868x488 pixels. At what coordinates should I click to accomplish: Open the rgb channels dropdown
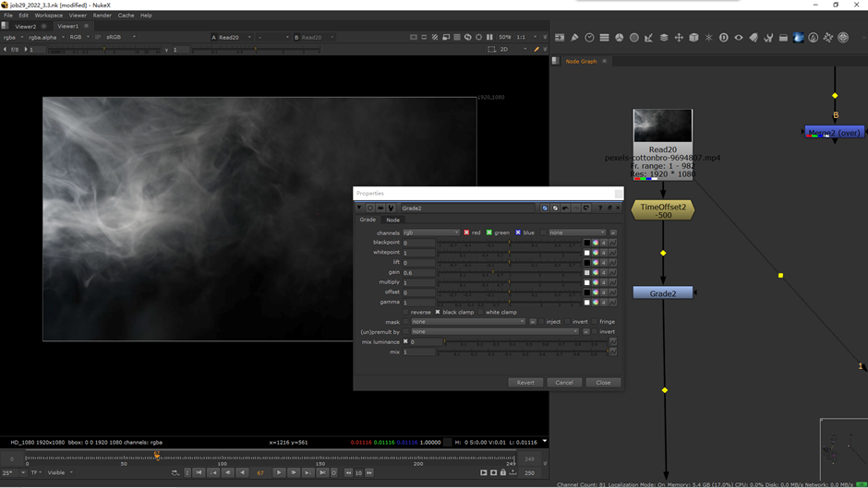click(x=430, y=232)
